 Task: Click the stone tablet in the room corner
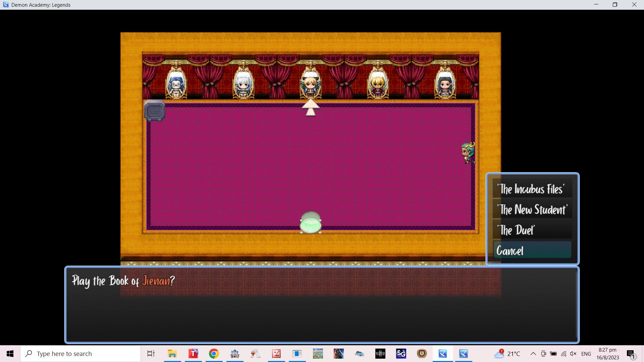click(x=155, y=110)
